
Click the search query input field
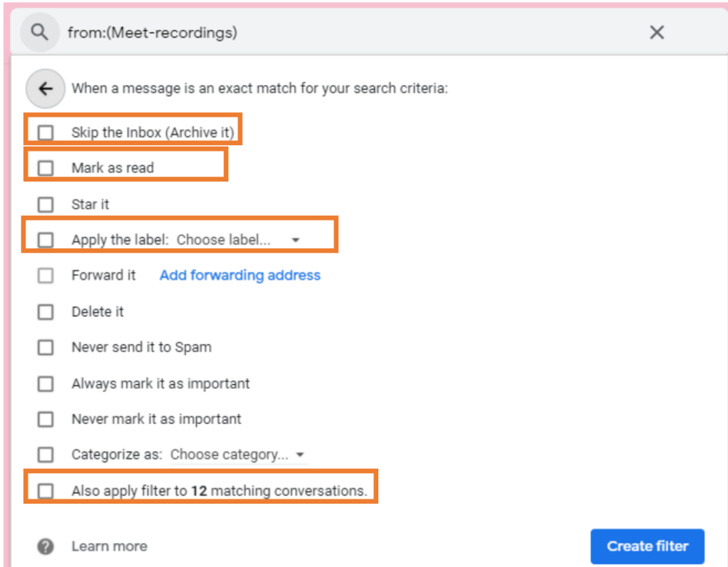[x=284, y=32]
